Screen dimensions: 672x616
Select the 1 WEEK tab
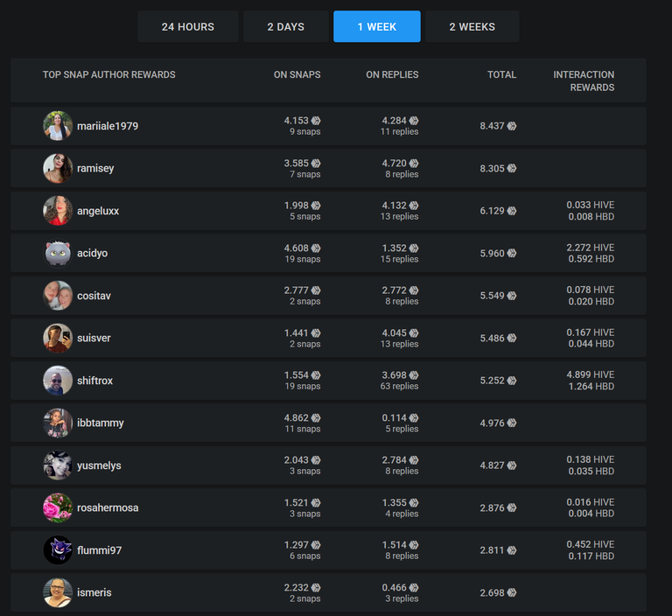377,26
